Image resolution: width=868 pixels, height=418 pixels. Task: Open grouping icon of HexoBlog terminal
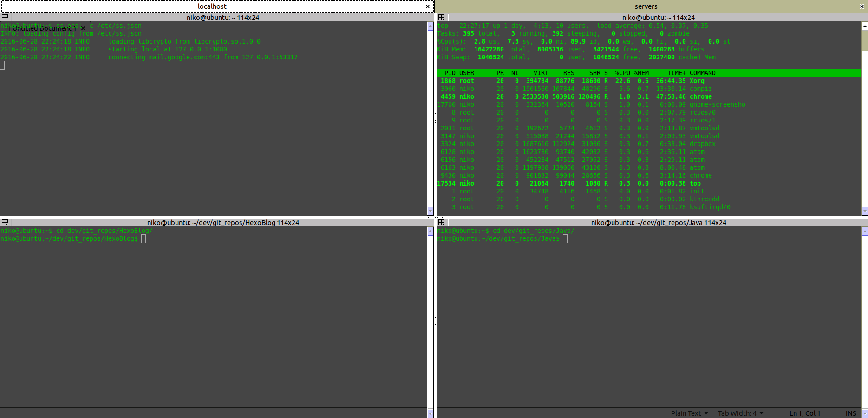5,223
